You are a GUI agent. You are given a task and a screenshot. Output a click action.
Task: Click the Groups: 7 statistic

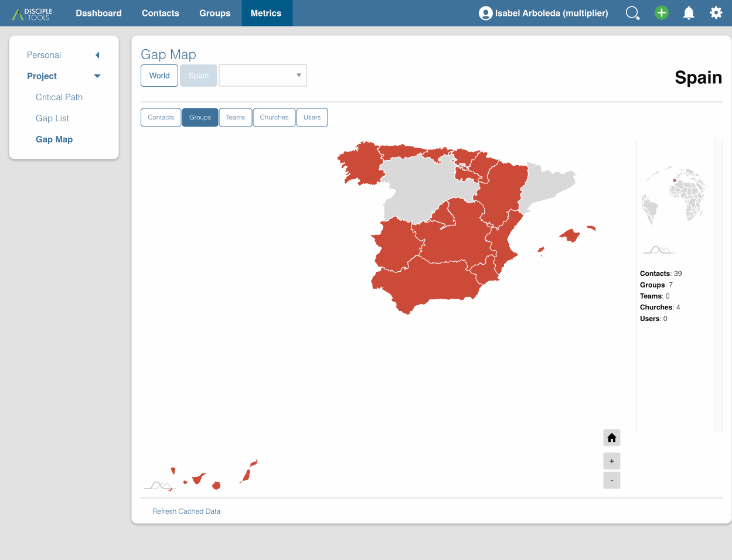[x=656, y=285]
